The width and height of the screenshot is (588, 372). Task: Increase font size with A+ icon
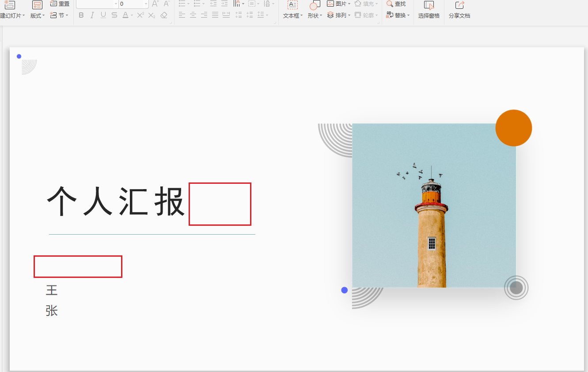[154, 4]
